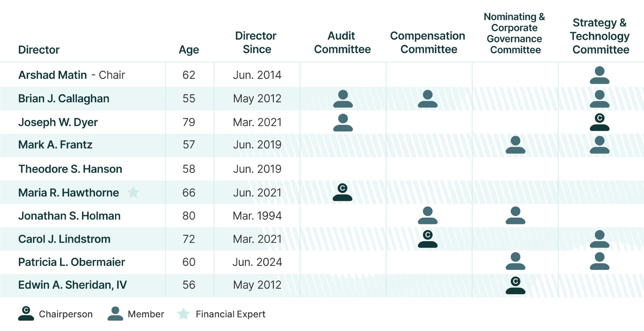Click Arshad Matin's Strategy & Technology member icon
644x331 pixels.
tap(599, 75)
